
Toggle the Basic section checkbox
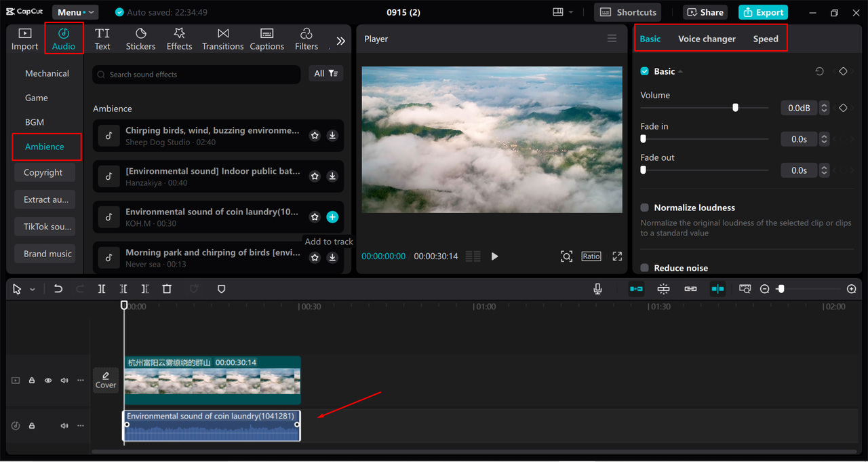tap(645, 71)
